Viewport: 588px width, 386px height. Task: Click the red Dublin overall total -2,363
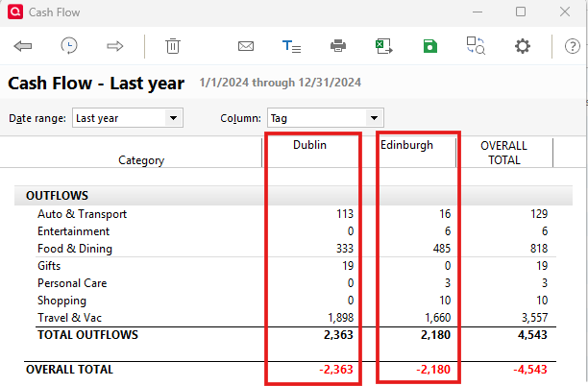tap(336, 370)
